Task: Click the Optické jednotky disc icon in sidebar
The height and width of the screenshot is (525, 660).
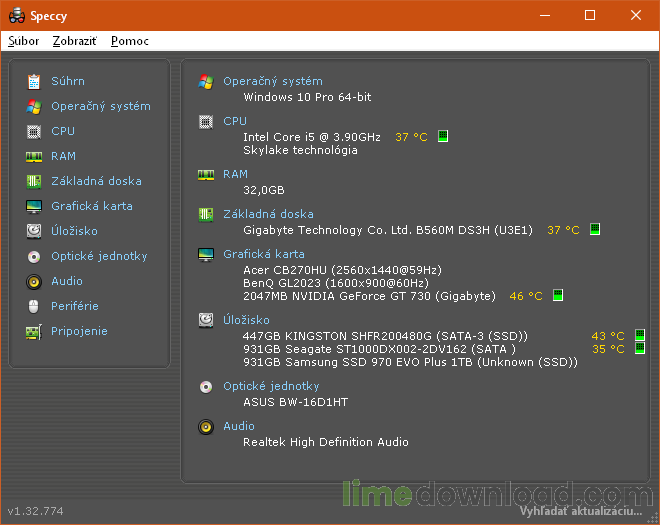Action: pyautogui.click(x=33, y=256)
